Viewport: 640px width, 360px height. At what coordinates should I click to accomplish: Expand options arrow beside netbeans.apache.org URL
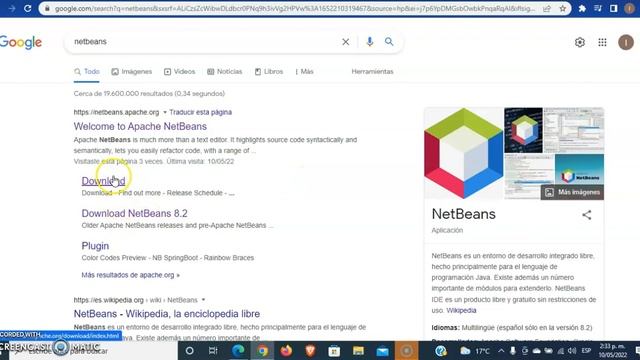point(165,112)
